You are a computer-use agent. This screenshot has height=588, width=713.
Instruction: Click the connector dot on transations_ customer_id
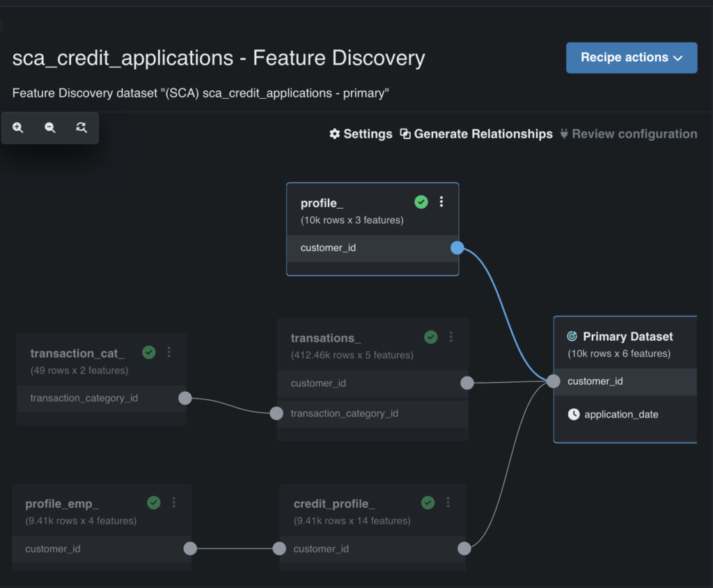467,383
